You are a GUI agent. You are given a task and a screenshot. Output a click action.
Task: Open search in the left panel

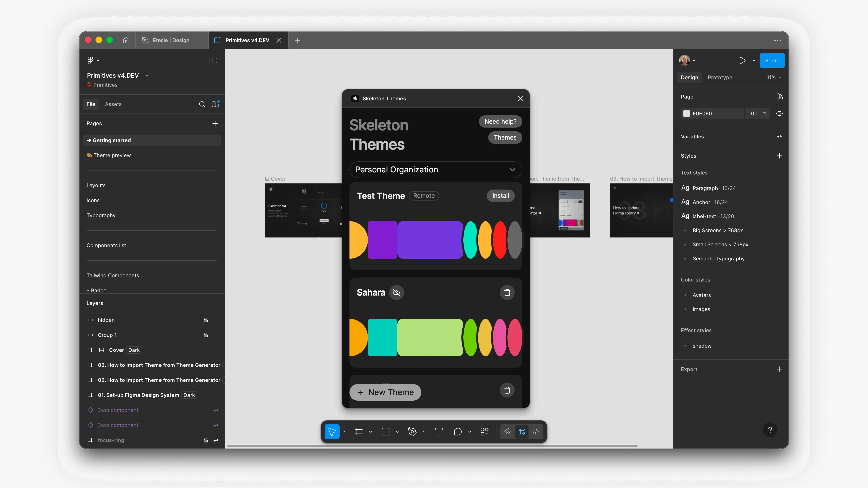[202, 104]
